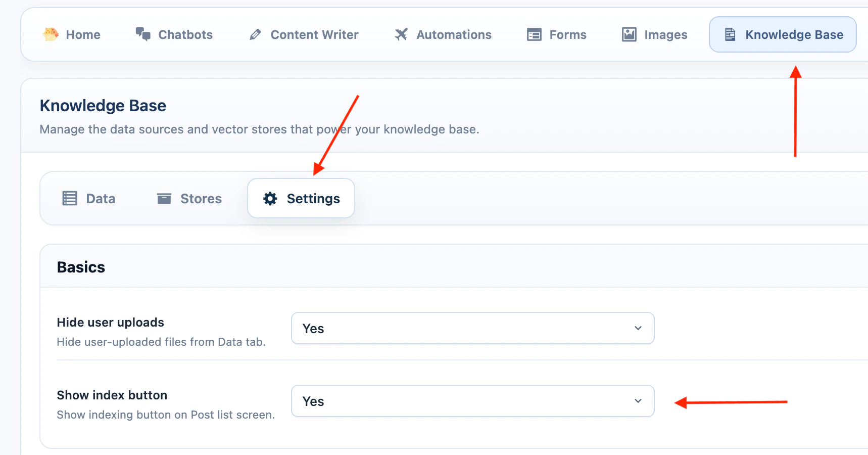The width and height of the screenshot is (868, 455).
Task: Click the Home pufferfish logo icon
Action: coord(51,34)
